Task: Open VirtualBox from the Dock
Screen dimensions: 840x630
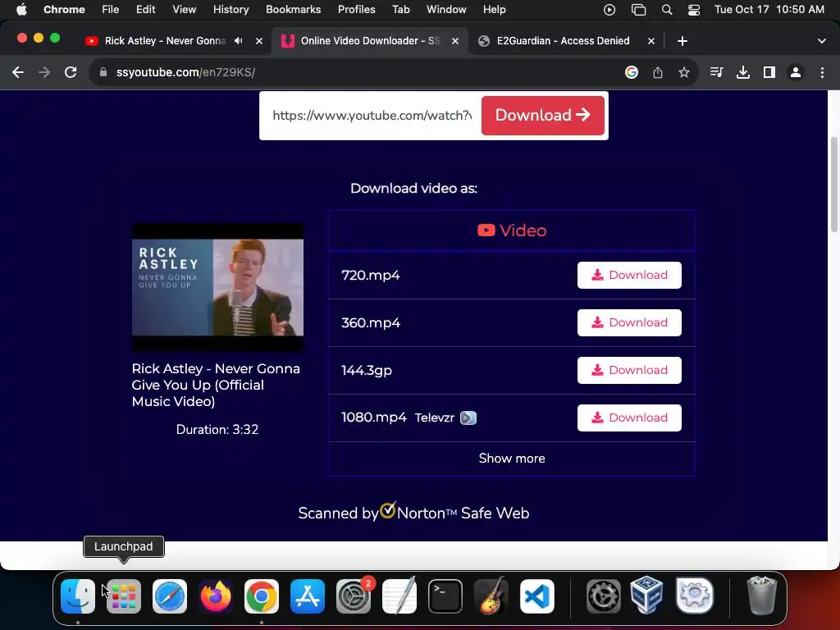Action: (x=647, y=596)
